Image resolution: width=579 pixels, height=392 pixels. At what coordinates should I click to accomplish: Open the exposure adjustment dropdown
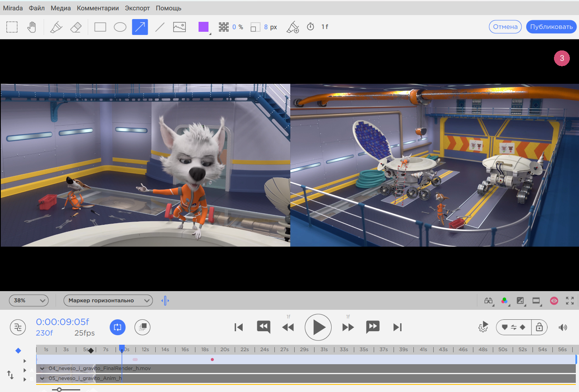[521, 301]
